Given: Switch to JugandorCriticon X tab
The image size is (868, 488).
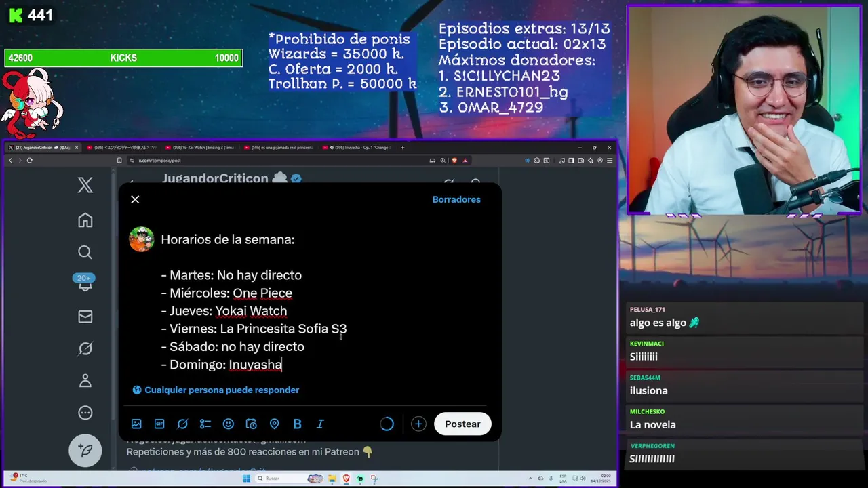Looking at the screenshot, I should [x=43, y=147].
